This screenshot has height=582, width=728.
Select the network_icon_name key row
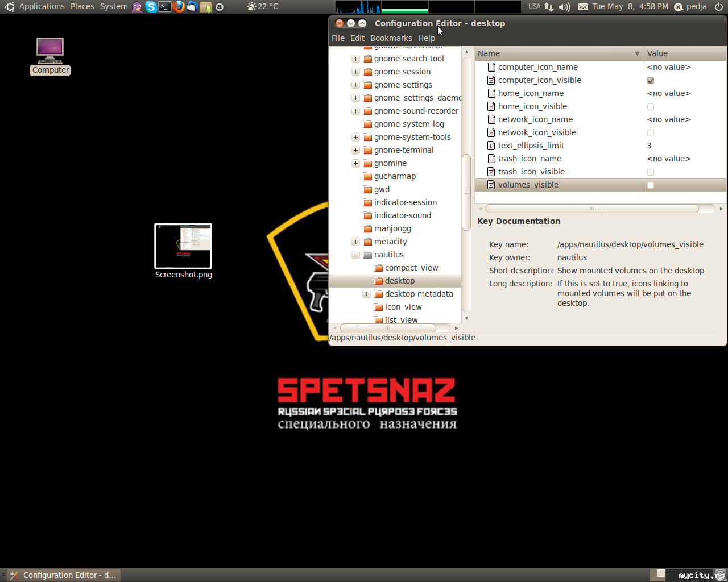click(601, 119)
